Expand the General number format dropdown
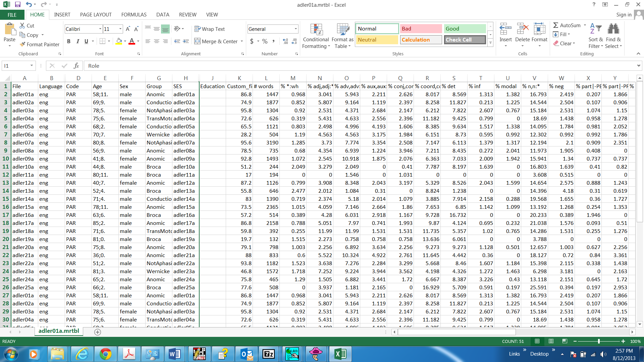Screen dimensions: 644x362 296,29
